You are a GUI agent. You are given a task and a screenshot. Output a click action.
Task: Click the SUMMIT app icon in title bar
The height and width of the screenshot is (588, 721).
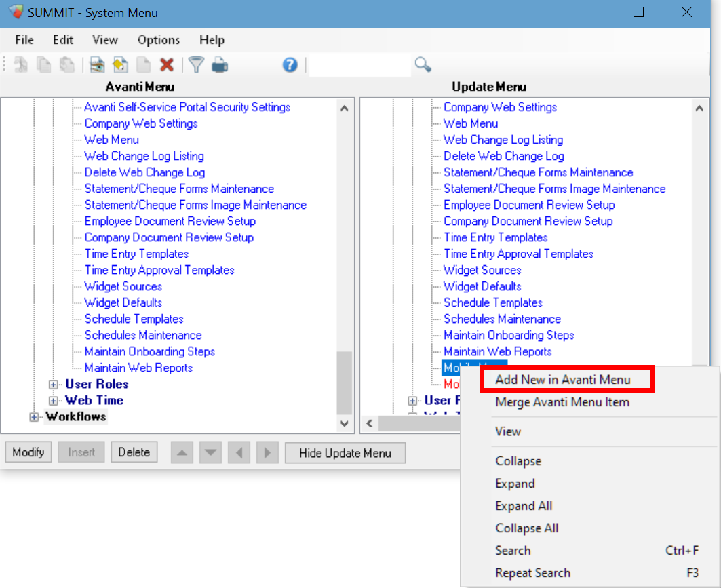(16, 12)
